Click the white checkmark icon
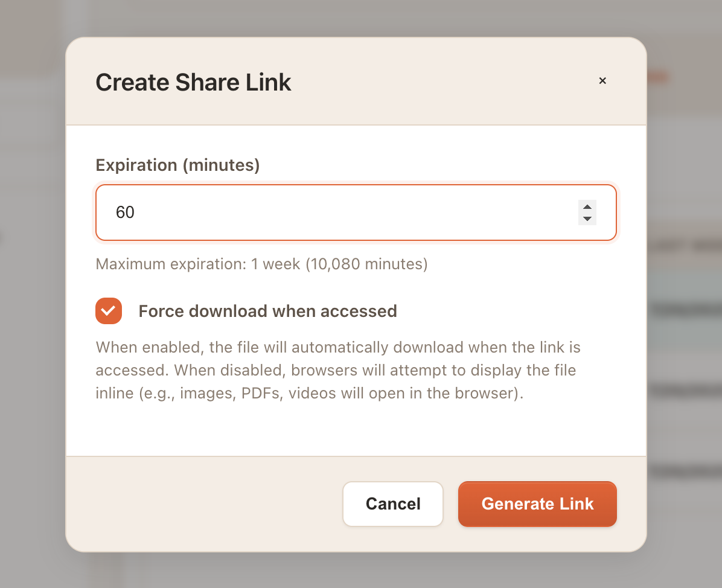Viewport: 722px width, 588px height. (109, 311)
